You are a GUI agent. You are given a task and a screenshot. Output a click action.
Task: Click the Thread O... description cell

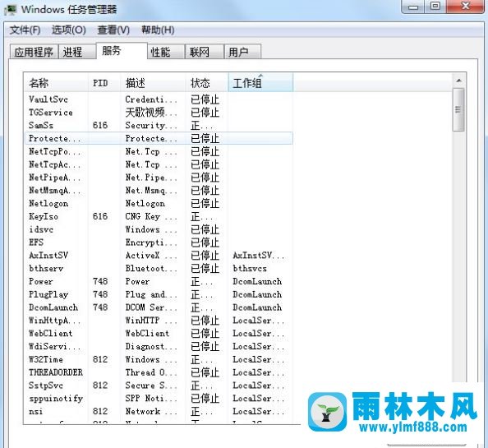pos(151,372)
